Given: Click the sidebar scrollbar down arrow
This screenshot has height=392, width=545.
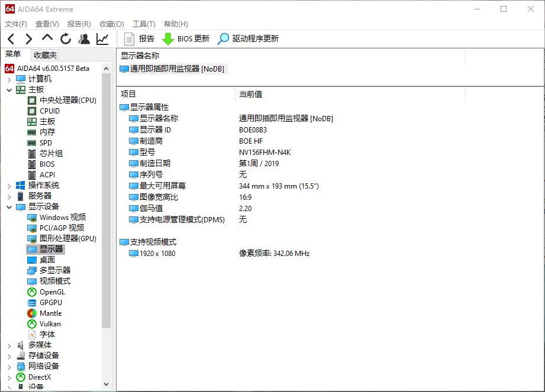Looking at the screenshot, I should point(107,384).
